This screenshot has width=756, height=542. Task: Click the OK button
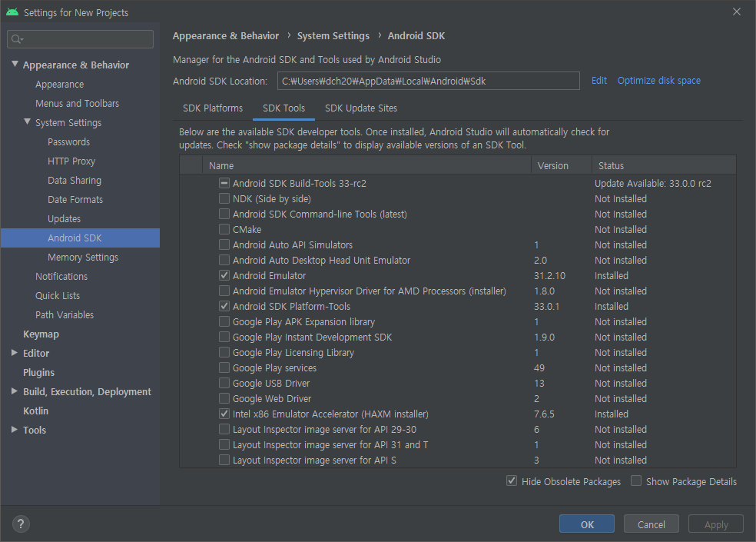click(587, 524)
